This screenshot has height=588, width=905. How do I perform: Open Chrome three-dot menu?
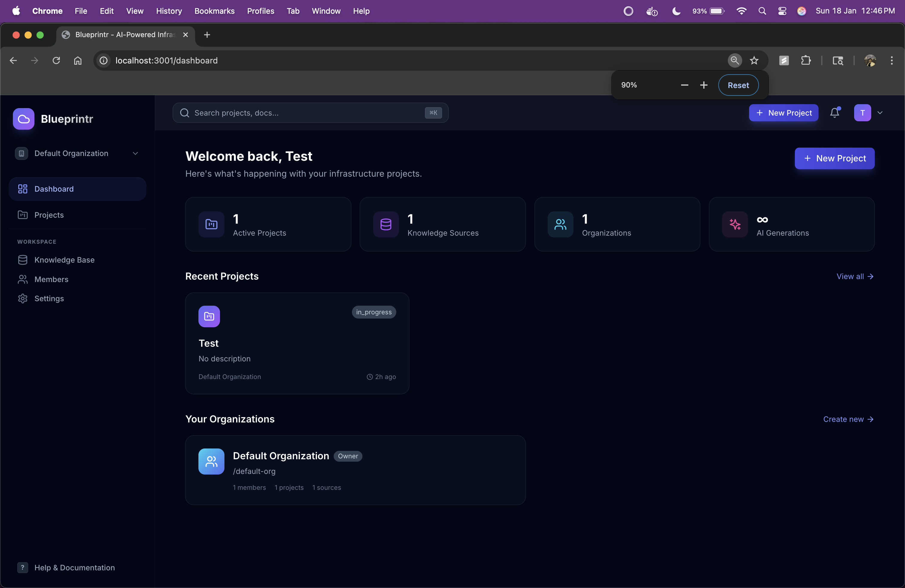(891, 60)
